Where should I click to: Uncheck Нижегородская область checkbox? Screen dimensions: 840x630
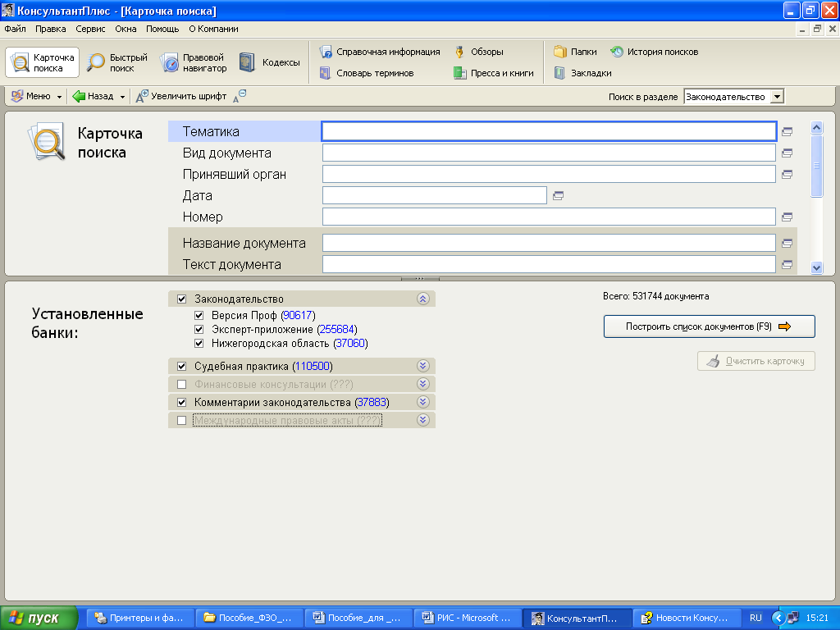tap(199, 343)
